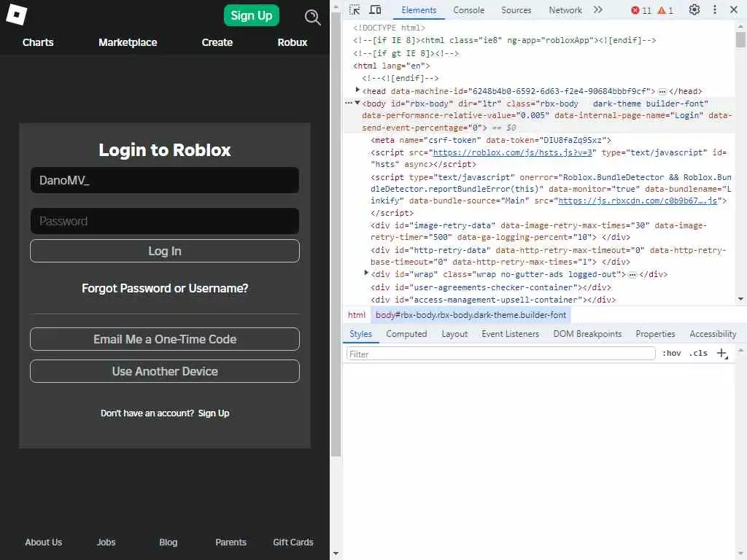Open Gift Cards footer link
This screenshot has height=560, width=747.
(x=293, y=542)
